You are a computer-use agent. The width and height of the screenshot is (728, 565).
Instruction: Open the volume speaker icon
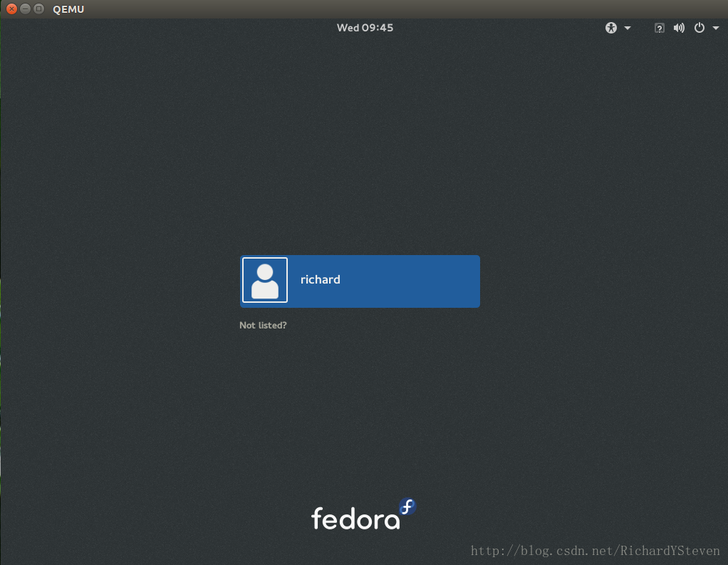(x=679, y=28)
